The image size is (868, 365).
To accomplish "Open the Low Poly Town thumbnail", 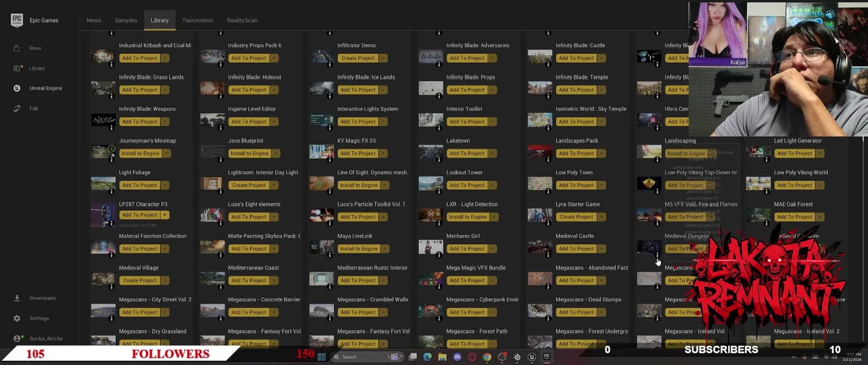I will point(540,184).
